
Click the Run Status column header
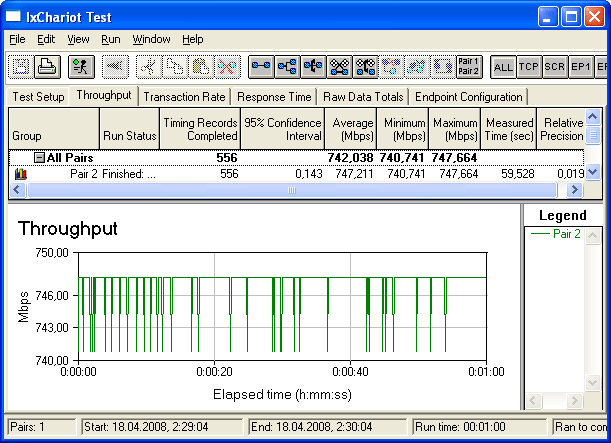[129, 129]
